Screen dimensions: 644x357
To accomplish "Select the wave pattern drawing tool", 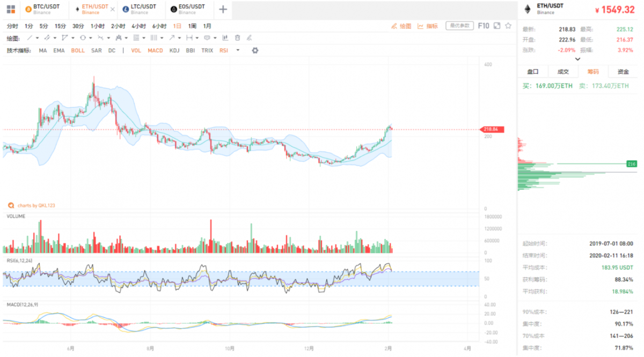I will (100, 38).
